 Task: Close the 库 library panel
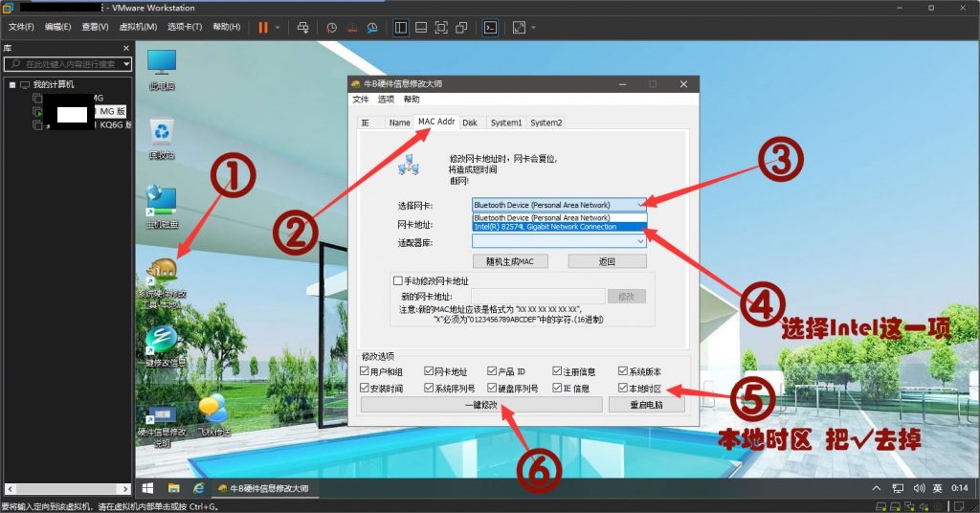(126, 48)
